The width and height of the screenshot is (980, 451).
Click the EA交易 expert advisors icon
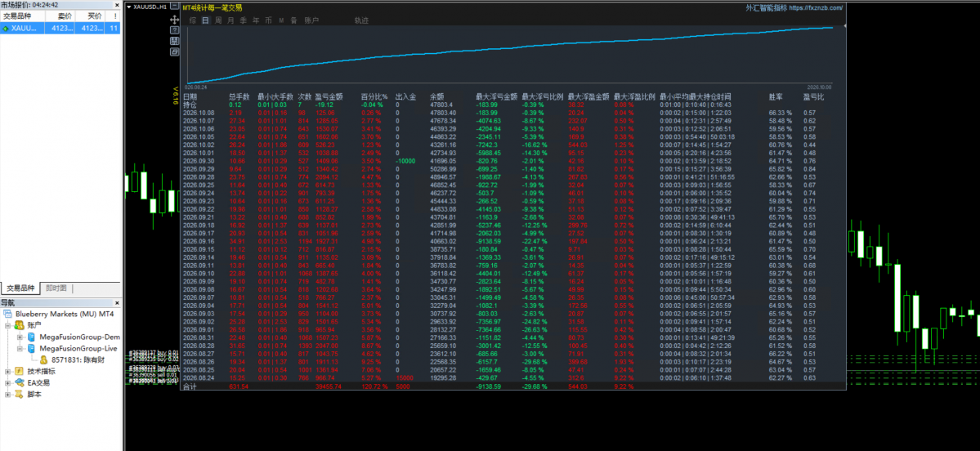pos(20,382)
